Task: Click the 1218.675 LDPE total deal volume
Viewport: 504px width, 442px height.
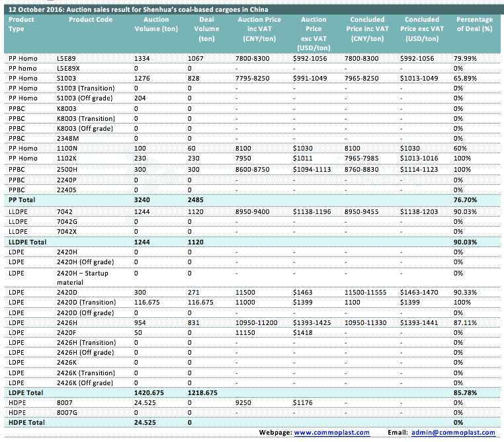Action: point(202,393)
